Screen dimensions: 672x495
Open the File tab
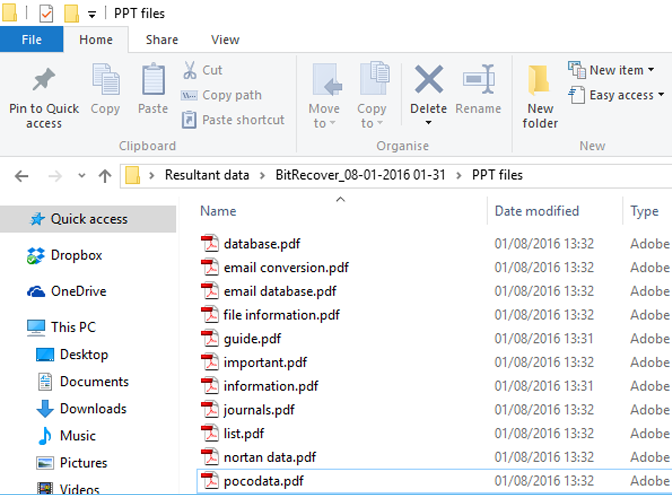32,39
